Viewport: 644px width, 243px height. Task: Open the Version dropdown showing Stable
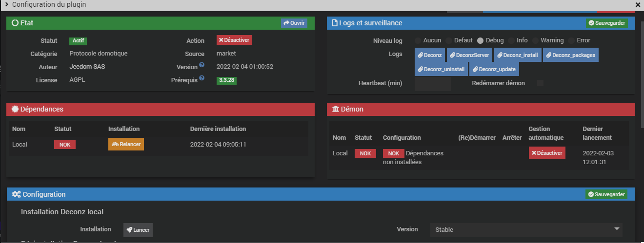pyautogui.click(x=526, y=229)
